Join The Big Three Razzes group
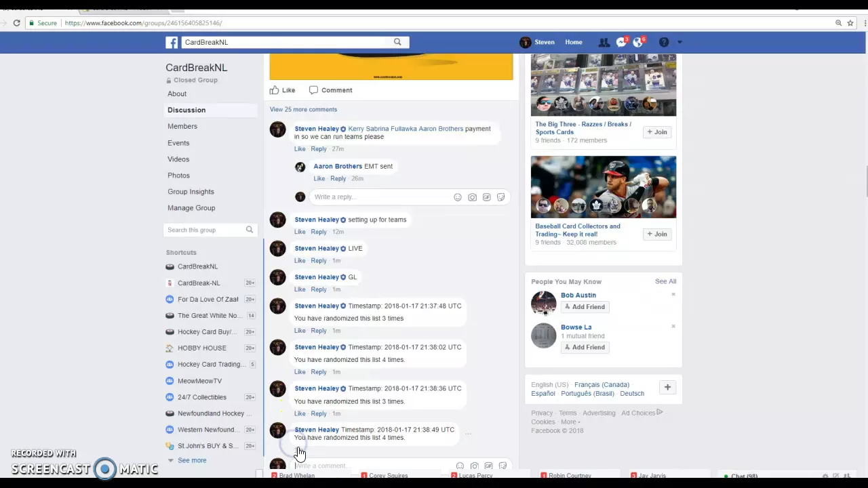The width and height of the screenshot is (868, 488). 657,132
